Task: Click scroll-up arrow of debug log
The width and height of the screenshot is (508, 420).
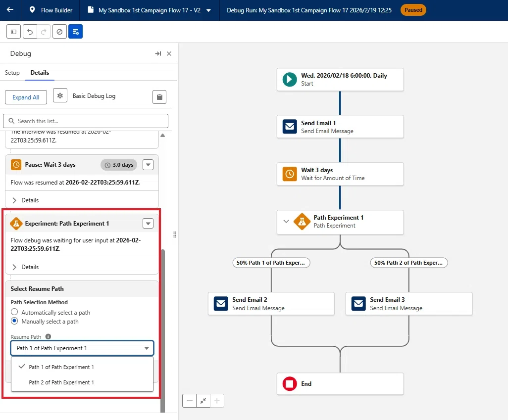Action: pyautogui.click(x=162, y=136)
